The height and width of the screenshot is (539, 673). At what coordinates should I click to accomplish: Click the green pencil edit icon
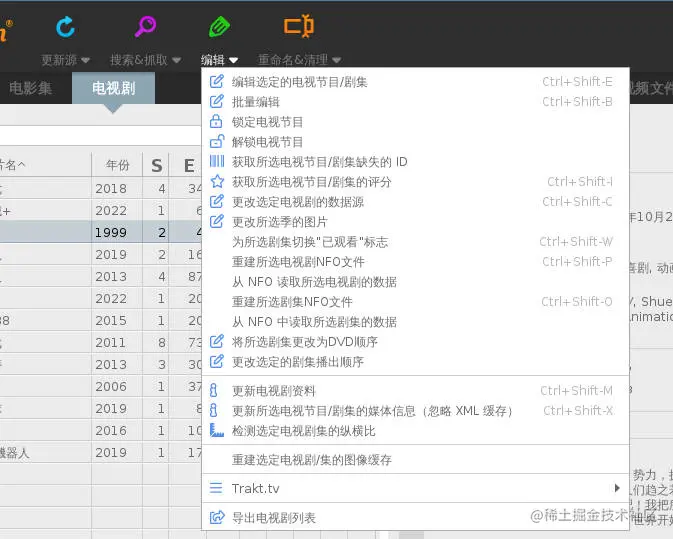pos(219,27)
